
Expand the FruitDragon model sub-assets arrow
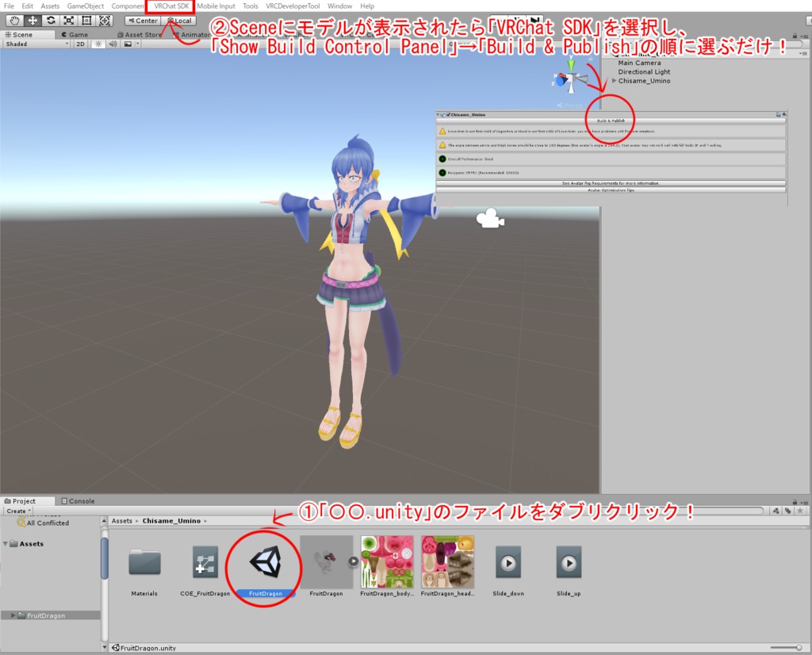(x=353, y=561)
